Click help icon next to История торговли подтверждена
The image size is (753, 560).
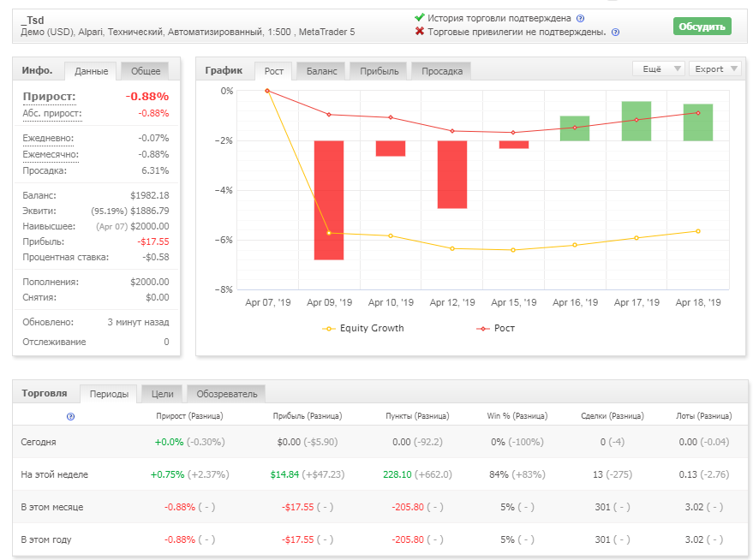click(580, 19)
